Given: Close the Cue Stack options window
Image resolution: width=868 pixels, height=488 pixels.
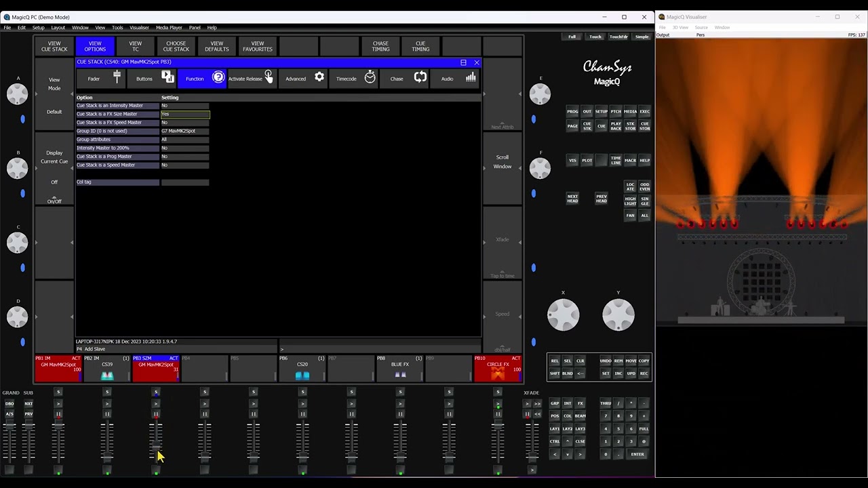Looking at the screenshot, I should coord(476,62).
